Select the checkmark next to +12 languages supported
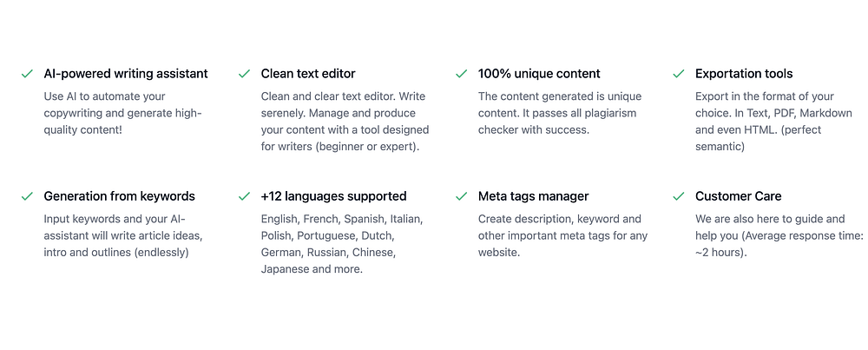The image size is (868, 350). tap(244, 196)
